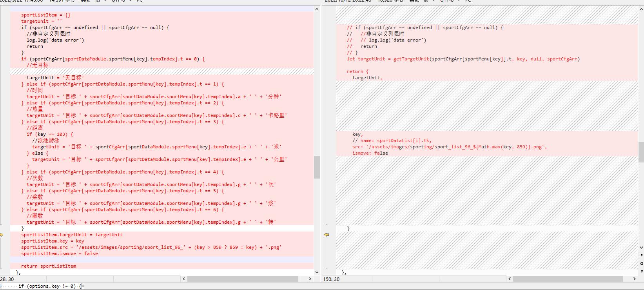Click 'sportListItem.targetUnit = targetUnit' line
Viewport: 644px width, 290px height.
click(72, 235)
